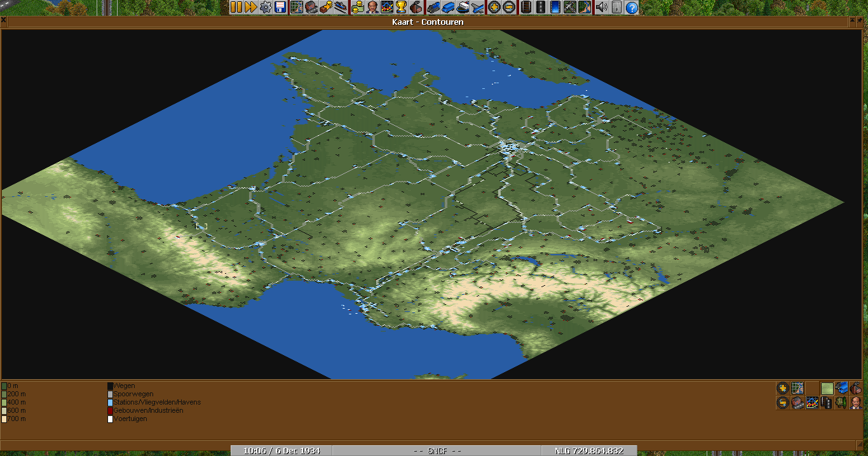Image resolution: width=868 pixels, height=456 pixels.
Task: Toggle town names on the minimap
Action: (x=797, y=403)
